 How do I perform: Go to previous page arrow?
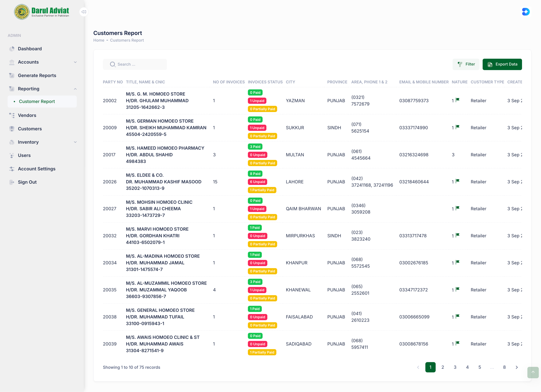(x=418, y=367)
